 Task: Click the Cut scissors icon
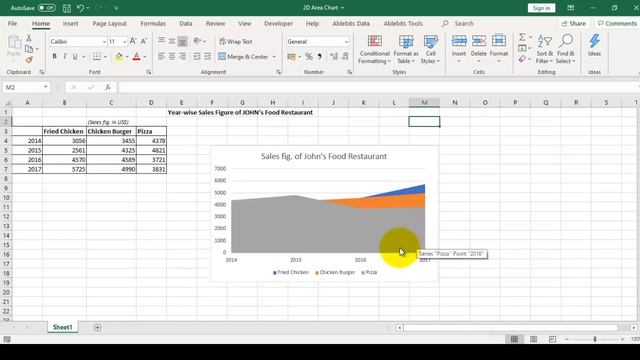pos(29,38)
